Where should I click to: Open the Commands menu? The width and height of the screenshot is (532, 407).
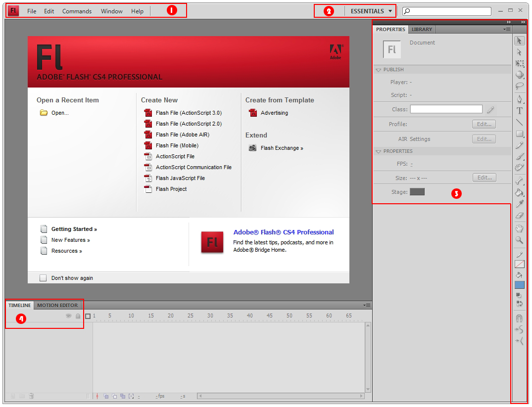pyautogui.click(x=77, y=11)
